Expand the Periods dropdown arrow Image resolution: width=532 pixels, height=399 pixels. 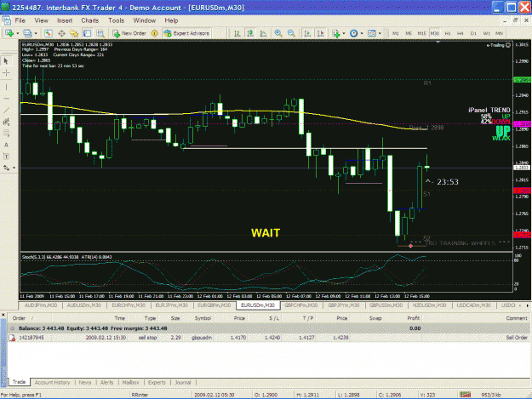point(362,33)
